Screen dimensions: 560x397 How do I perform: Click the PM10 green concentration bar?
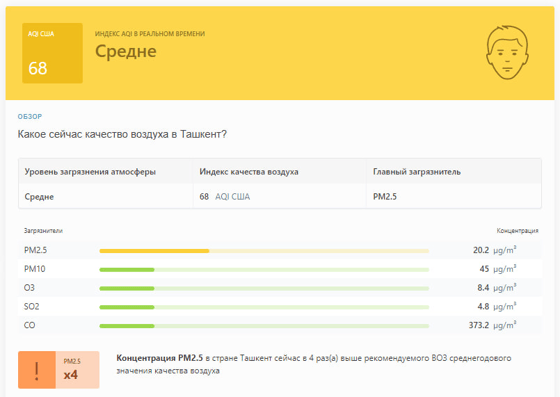coord(264,270)
